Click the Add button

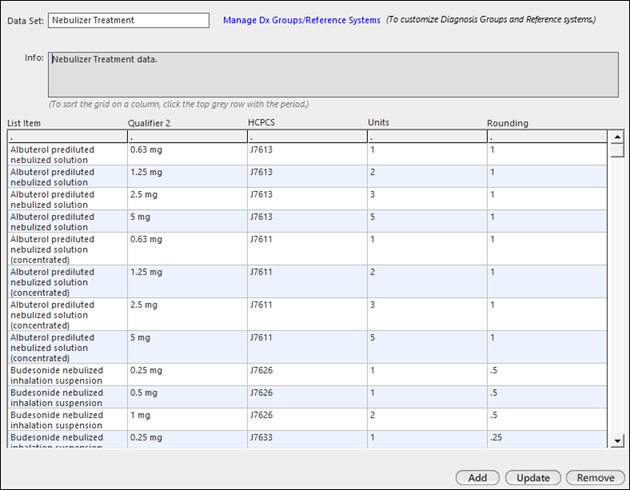click(x=477, y=478)
